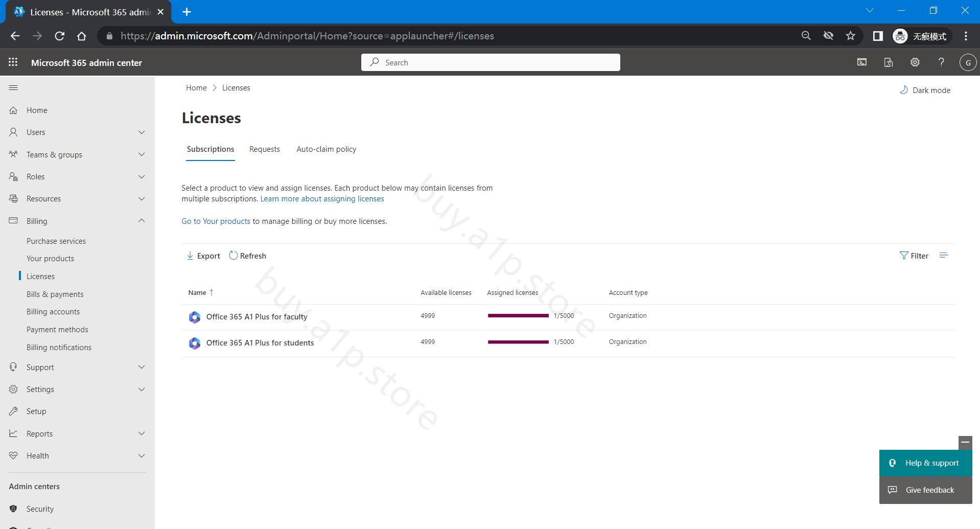Open the app launcher waffle icon
The height and width of the screenshot is (529, 980).
point(13,62)
